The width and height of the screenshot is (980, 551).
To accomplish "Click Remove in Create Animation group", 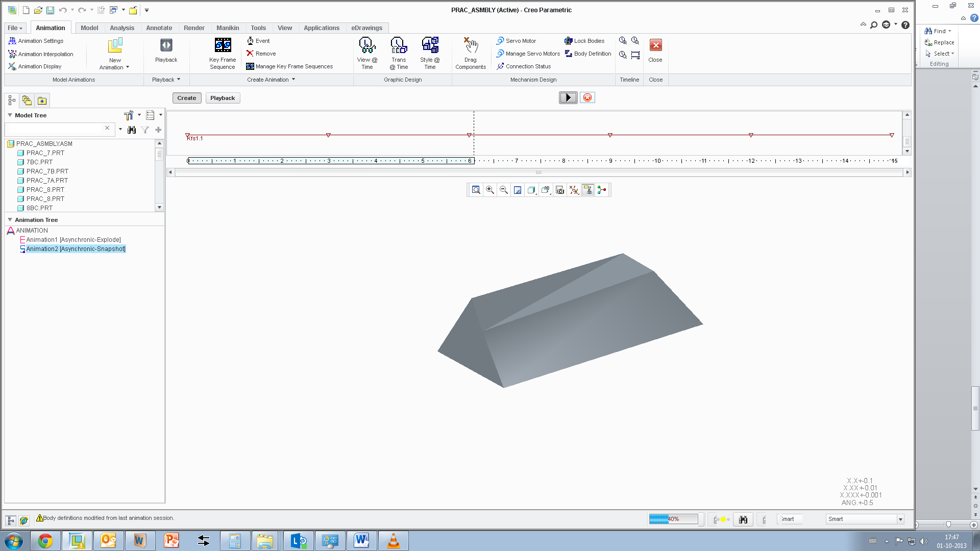I will pyautogui.click(x=261, y=54).
